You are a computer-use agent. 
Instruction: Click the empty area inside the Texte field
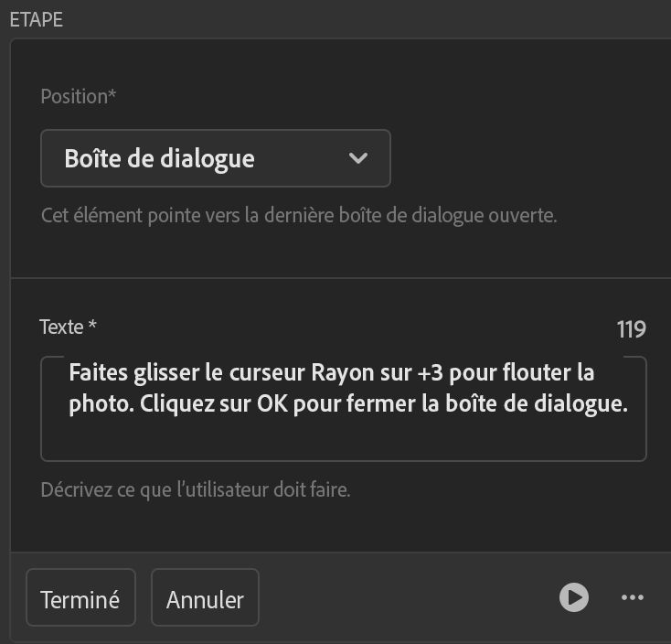(x=343, y=439)
